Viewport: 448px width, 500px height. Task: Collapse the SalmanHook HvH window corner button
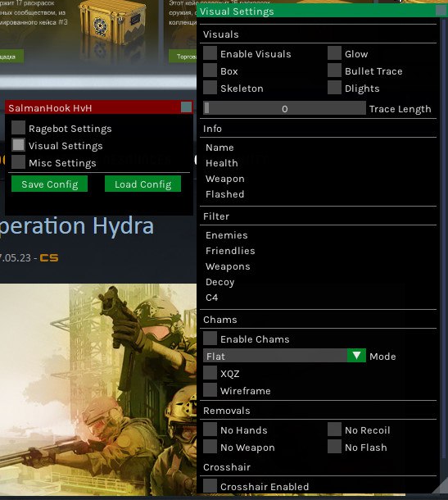coord(186,107)
